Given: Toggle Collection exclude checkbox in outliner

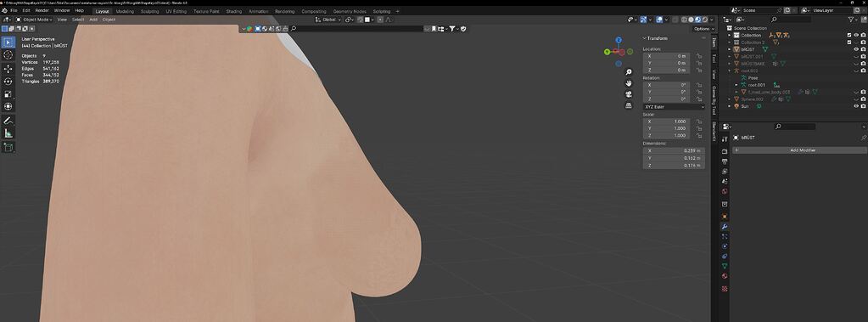Looking at the screenshot, I should coord(849,35).
